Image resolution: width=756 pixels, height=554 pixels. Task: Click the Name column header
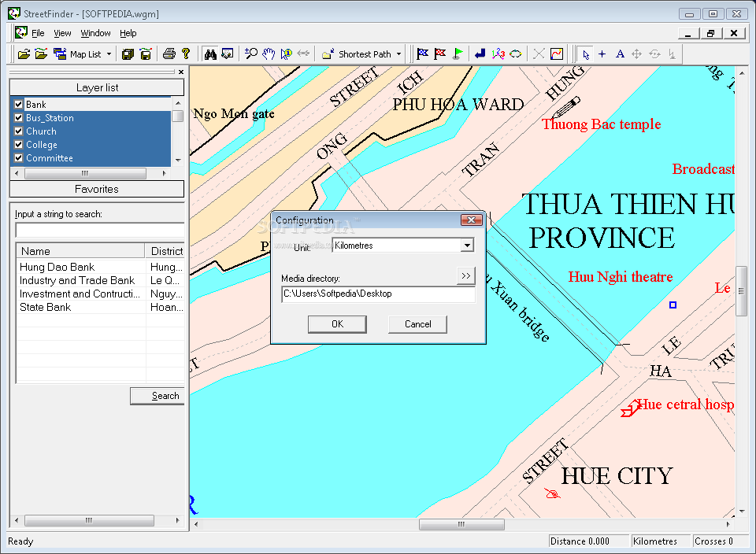click(x=80, y=251)
